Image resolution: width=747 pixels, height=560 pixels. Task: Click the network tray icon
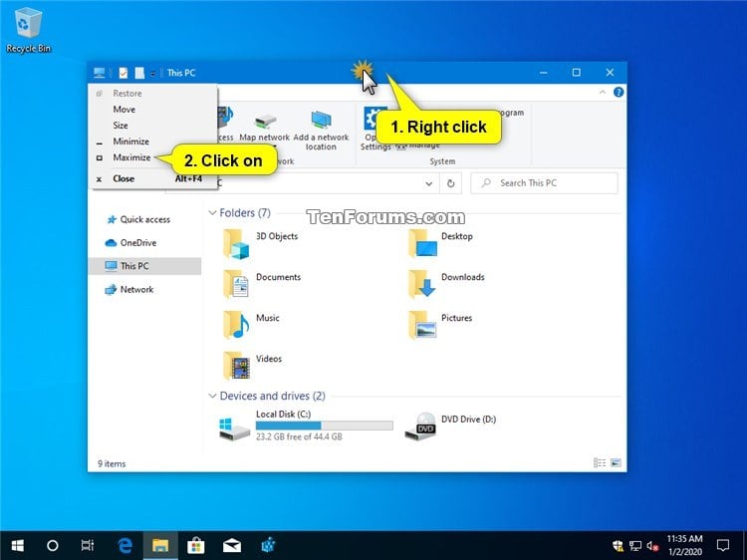click(x=635, y=546)
